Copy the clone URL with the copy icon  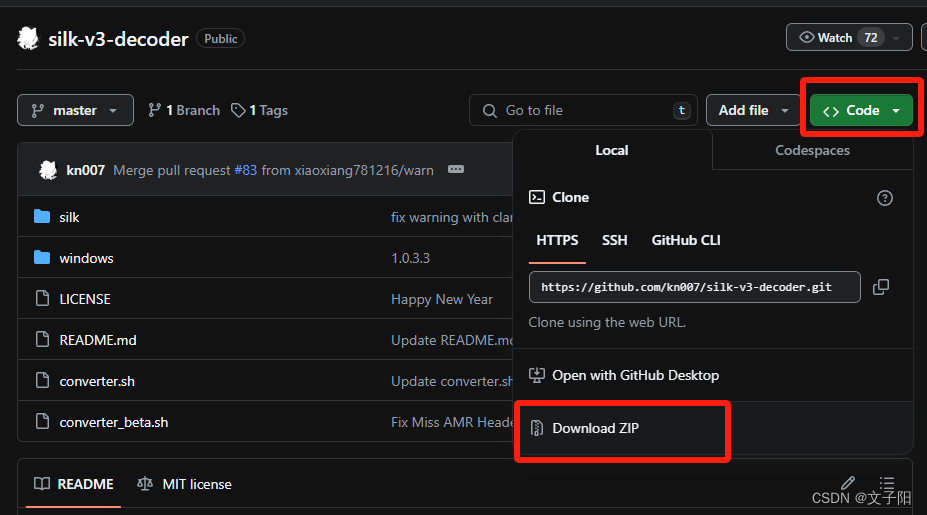(x=881, y=287)
